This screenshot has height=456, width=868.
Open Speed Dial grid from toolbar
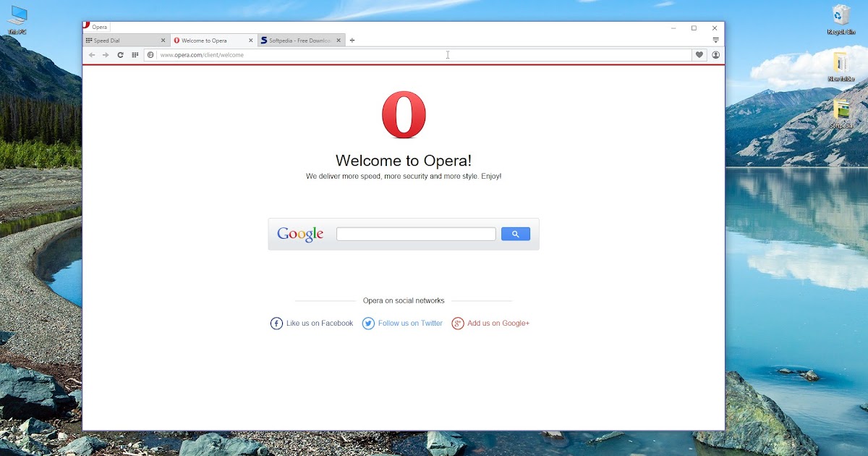[x=135, y=55]
